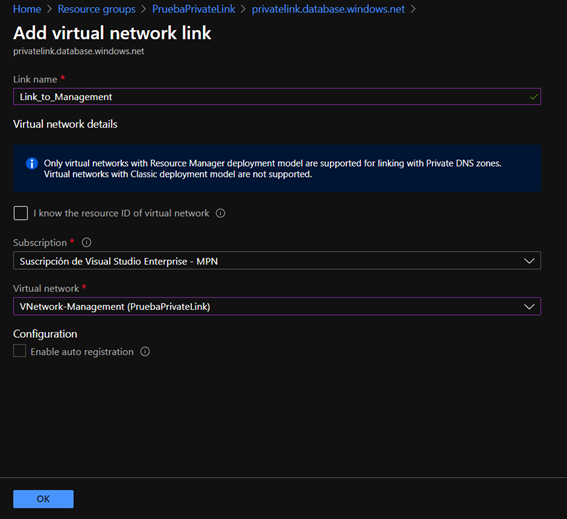The image size is (567, 519).
Task: Expand the Subscription dropdown arrow
Action: (529, 261)
